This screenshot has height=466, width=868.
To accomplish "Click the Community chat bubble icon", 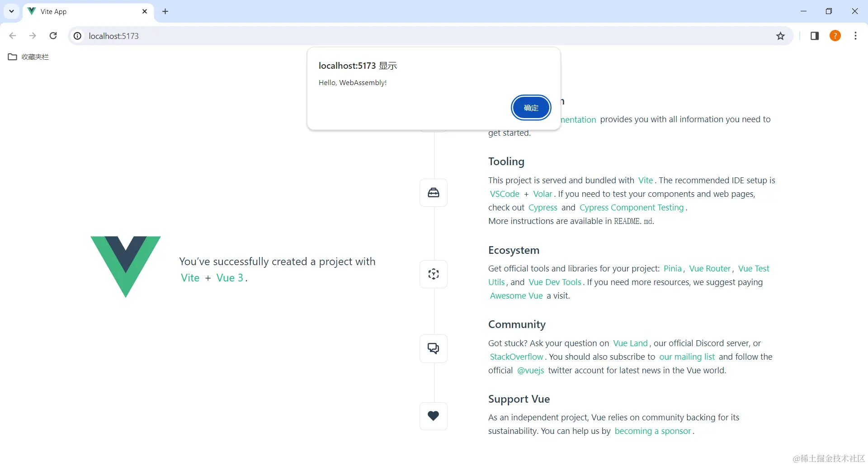I will click(x=433, y=348).
